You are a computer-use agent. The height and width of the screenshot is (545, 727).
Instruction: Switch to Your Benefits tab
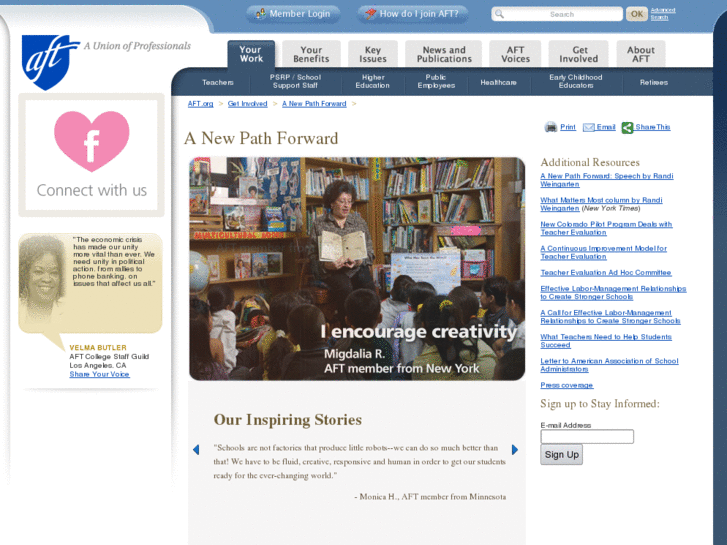coord(311,54)
